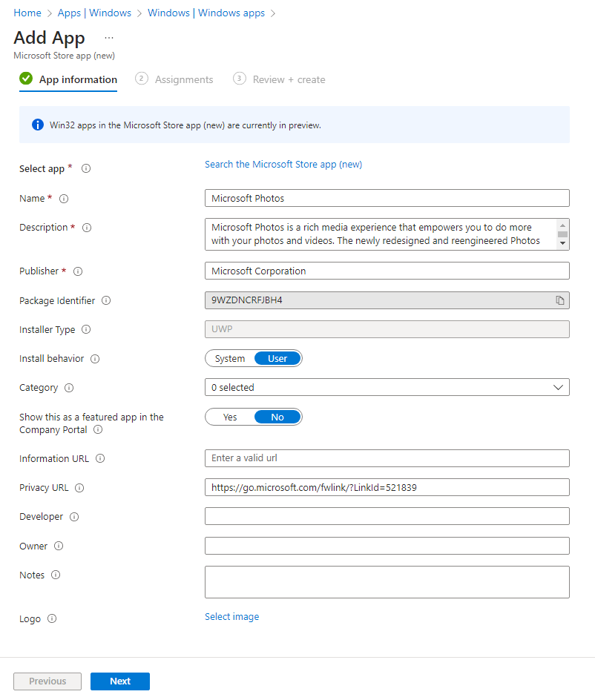Set Install behavior to System
Image resolution: width=595 pixels, height=700 pixels.
coord(230,359)
